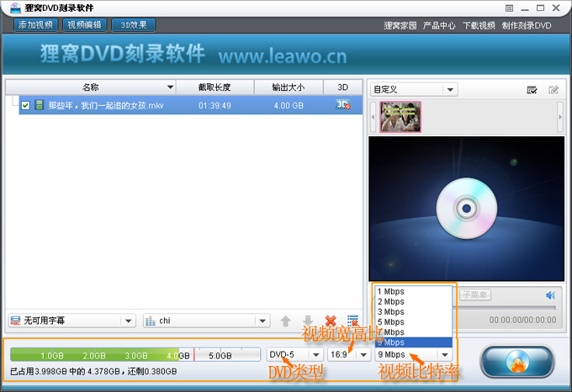Click the 输出大小 column header
The height and width of the screenshot is (392, 572).
tap(289, 87)
